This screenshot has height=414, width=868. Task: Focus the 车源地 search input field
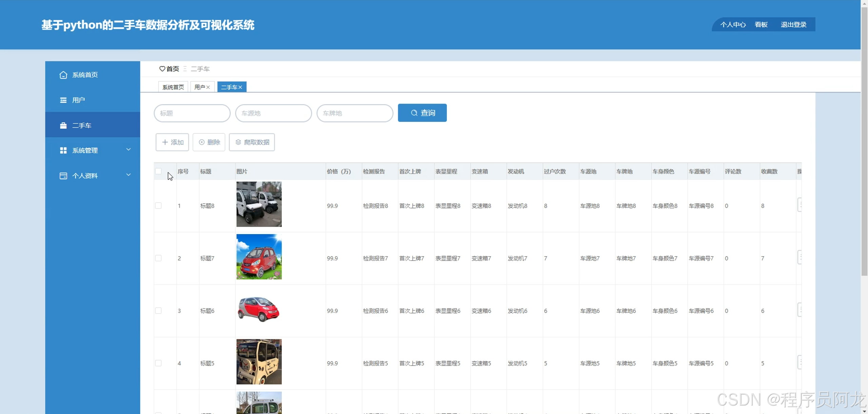(x=273, y=113)
